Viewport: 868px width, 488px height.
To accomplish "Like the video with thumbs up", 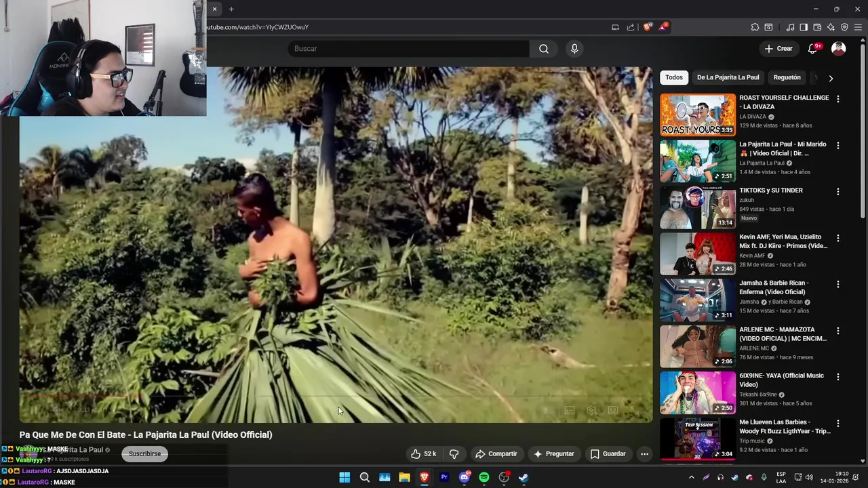I will (424, 454).
